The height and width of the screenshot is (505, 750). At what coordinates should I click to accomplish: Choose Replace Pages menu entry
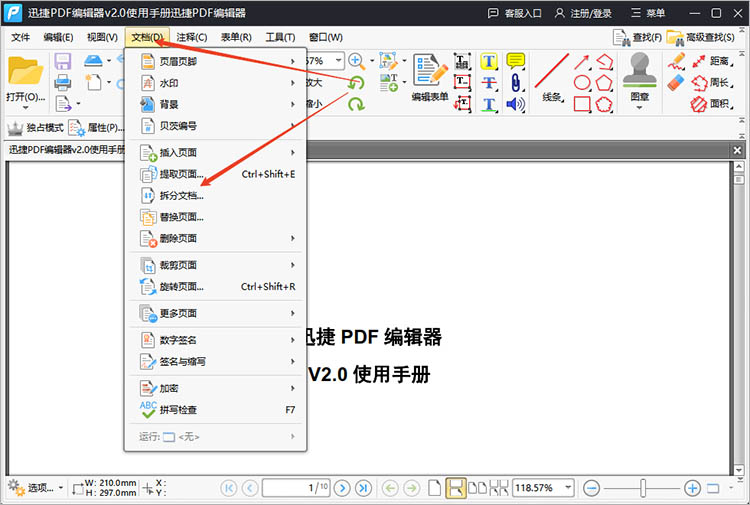click(x=217, y=217)
